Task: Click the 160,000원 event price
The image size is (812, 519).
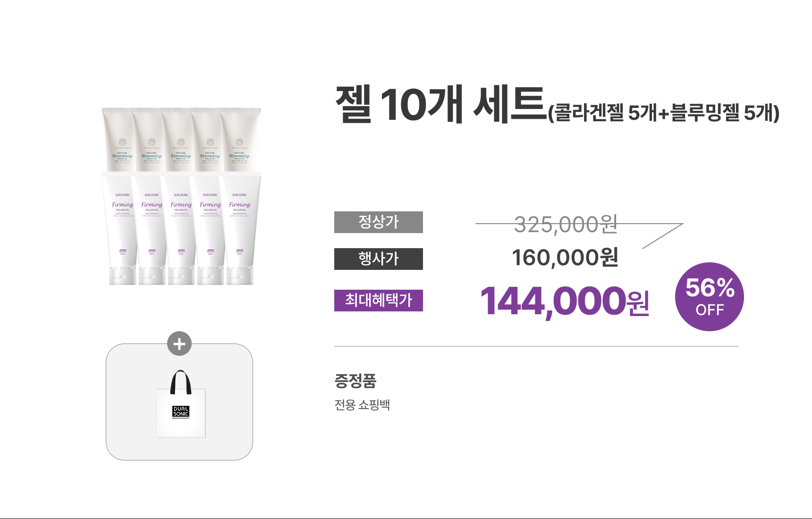Action: (x=565, y=258)
